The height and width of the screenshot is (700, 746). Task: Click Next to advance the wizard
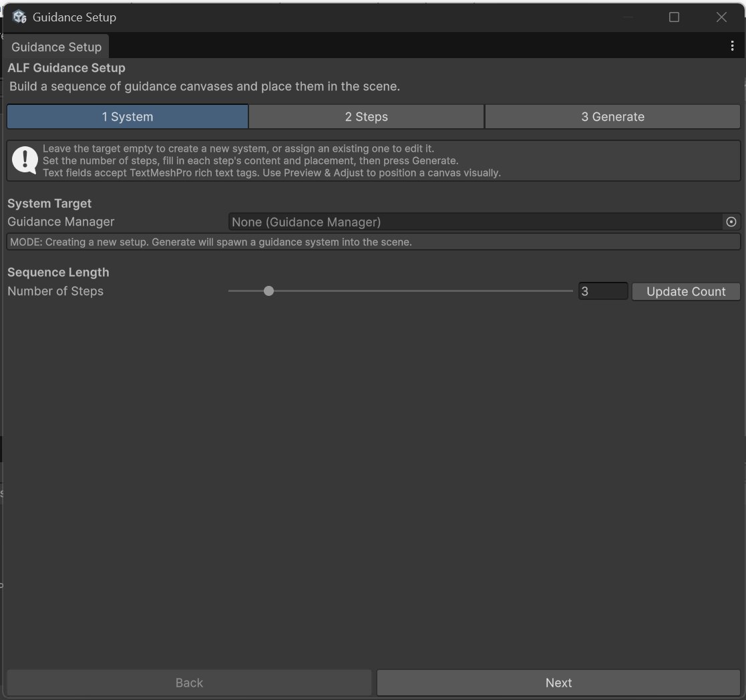click(x=558, y=683)
